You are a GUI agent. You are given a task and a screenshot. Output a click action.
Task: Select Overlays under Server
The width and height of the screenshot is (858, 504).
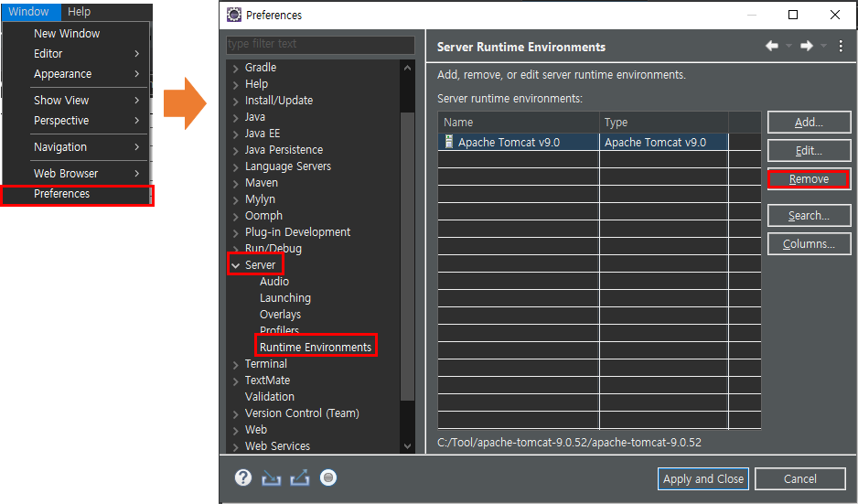(x=280, y=314)
